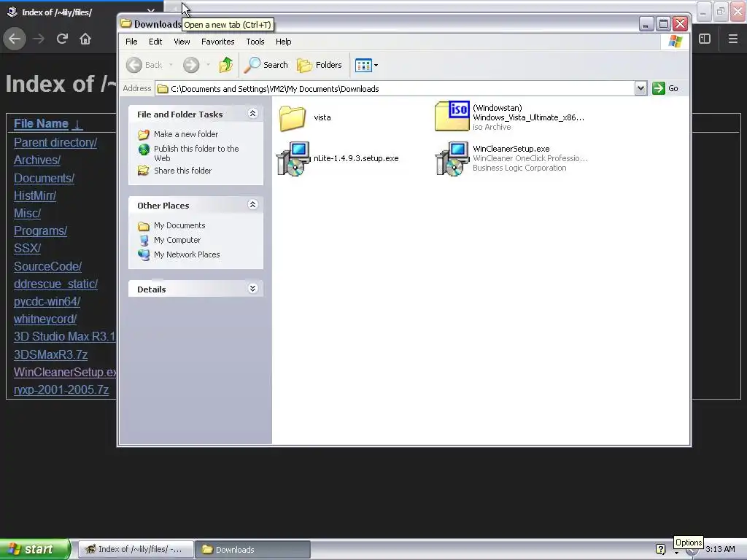The image size is (747, 560).
Task: Open the browser hamburger menu
Action: (733, 39)
